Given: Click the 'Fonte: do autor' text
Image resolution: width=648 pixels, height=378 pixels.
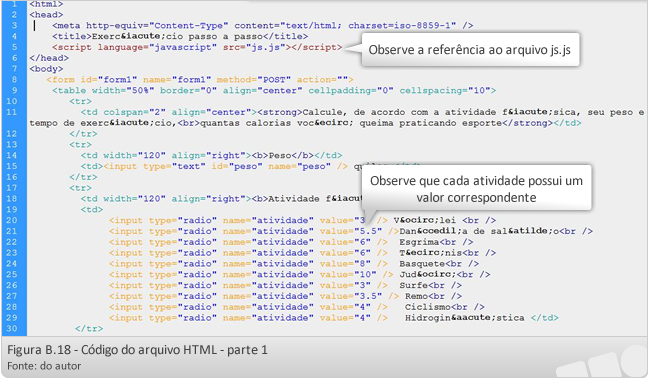Looking at the screenshot, I should point(44,366).
